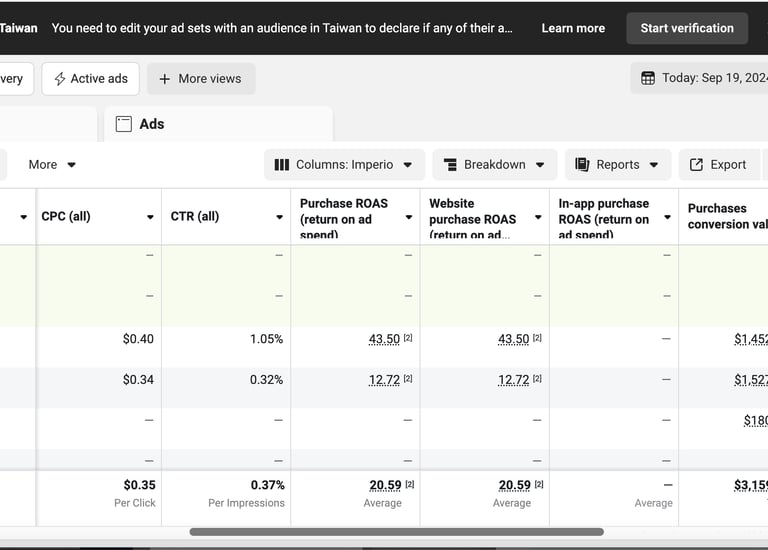Click the plus icon beside More views
Image resolution: width=768 pixels, height=550 pixels.
165,79
